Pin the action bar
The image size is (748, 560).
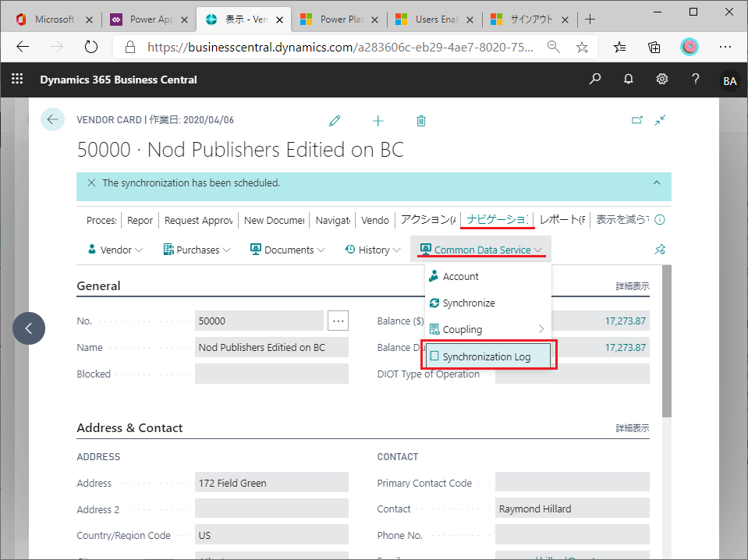pos(660,250)
